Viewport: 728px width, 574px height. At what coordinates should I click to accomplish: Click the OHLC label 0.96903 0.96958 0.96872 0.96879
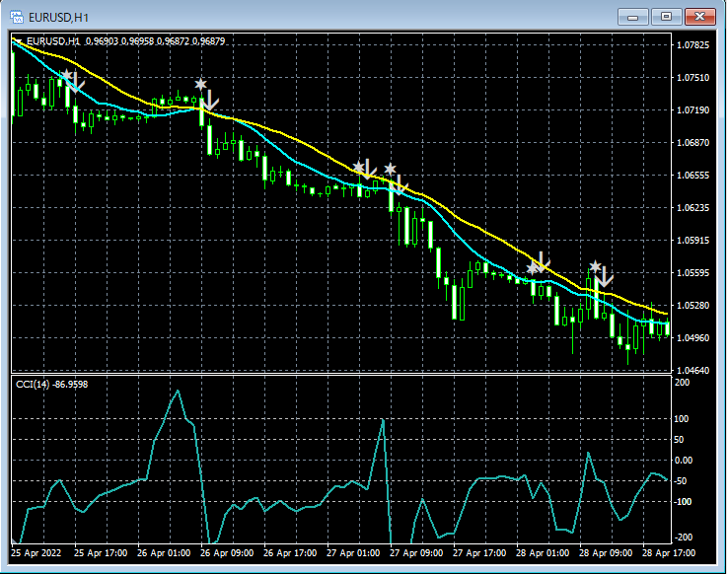pyautogui.click(x=155, y=41)
